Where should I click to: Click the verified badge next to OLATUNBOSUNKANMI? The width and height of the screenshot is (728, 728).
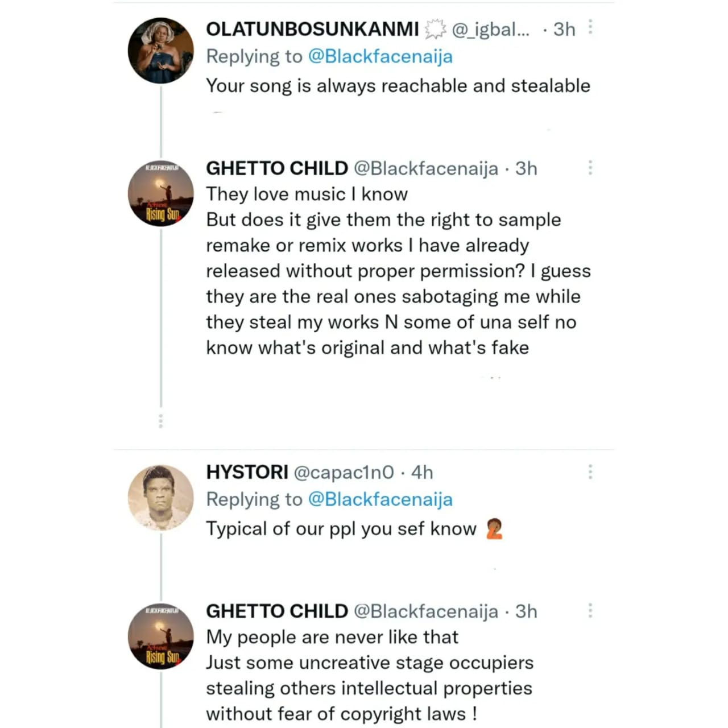click(x=435, y=29)
